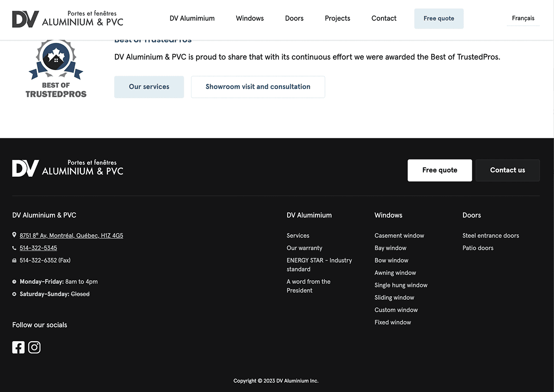The width and height of the screenshot is (554, 392).
Task: Open the Casement window link
Action: (399, 236)
